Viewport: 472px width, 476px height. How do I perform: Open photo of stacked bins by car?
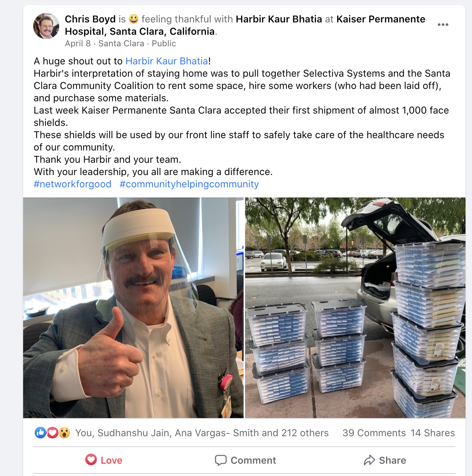[x=355, y=308]
